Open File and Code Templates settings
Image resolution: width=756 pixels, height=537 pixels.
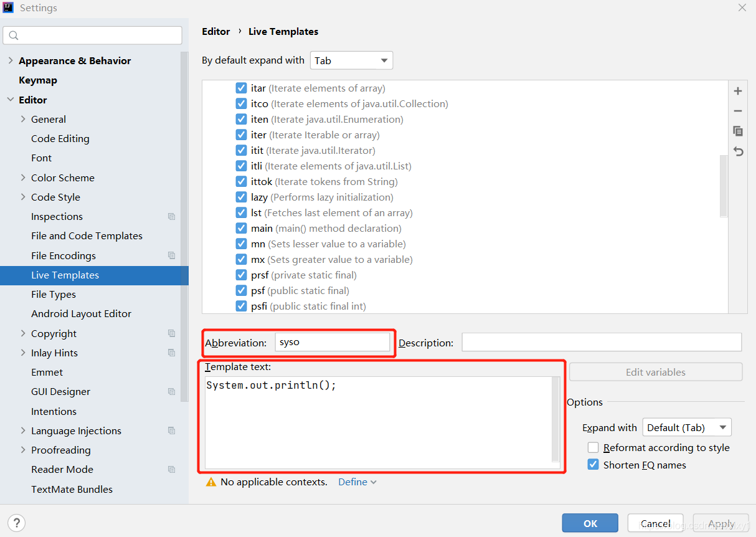tap(87, 236)
